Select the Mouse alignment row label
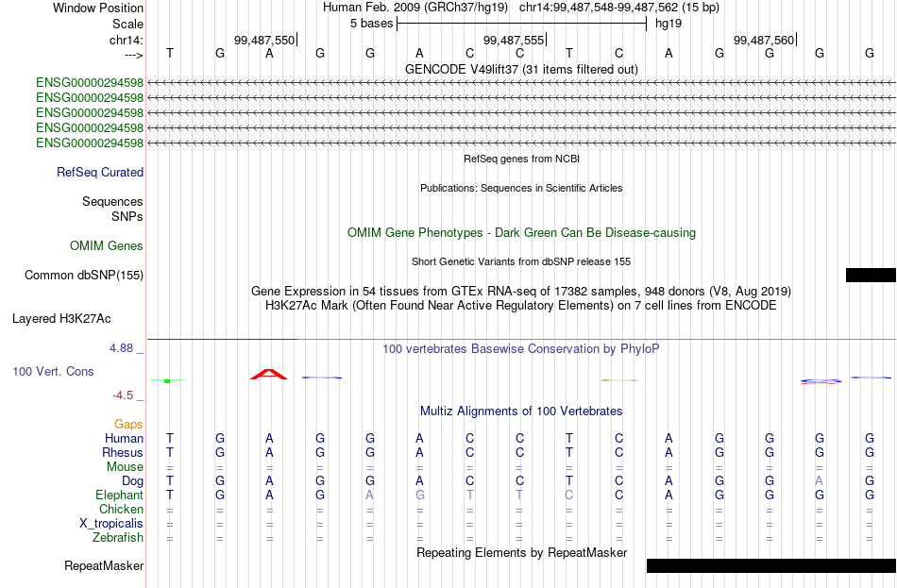897x588 pixels. point(125,467)
